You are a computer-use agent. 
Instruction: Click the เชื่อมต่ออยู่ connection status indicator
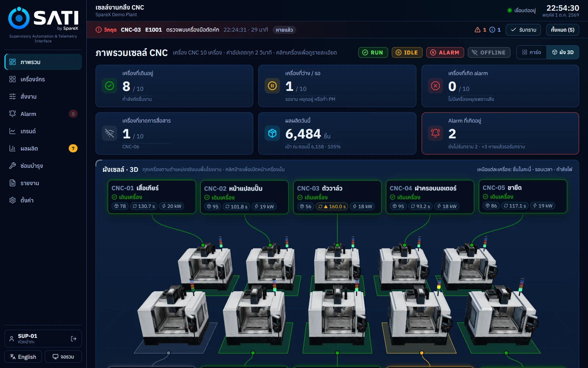pos(521,10)
